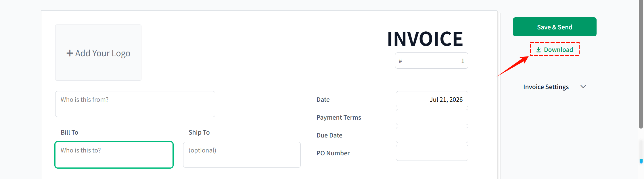Select the Due Date input box
The image size is (644, 179).
pos(432,135)
